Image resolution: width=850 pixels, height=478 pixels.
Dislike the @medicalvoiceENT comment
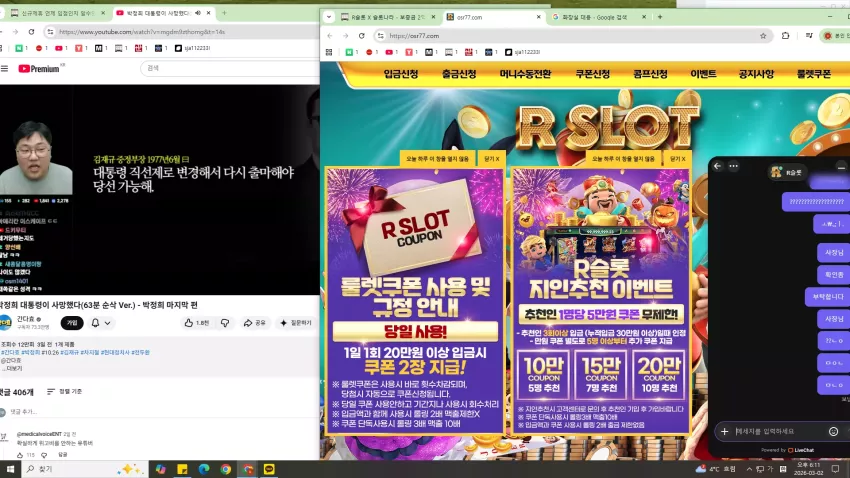click(44, 455)
